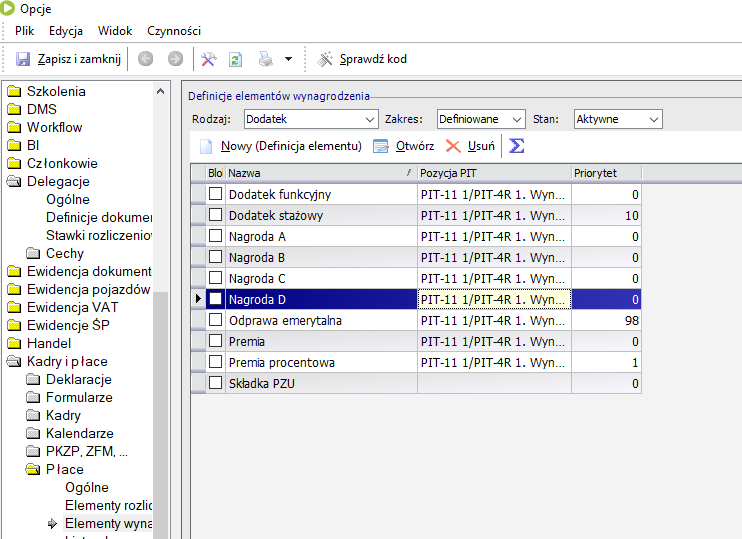This screenshot has width=742, height=539.
Task: Toggle Blo checkbox for Dodatek funkcyjny
Action: [215, 194]
